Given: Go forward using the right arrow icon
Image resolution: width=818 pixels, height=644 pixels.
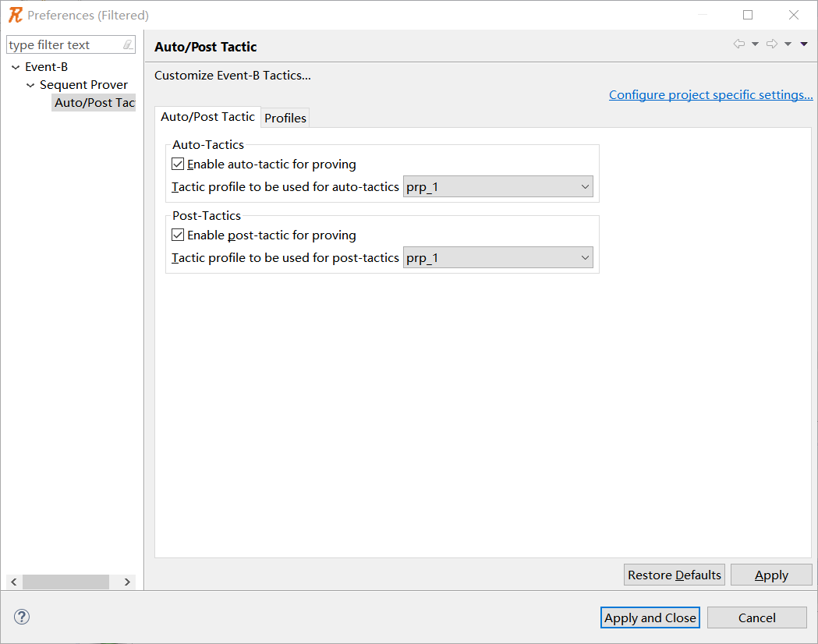Looking at the screenshot, I should coord(771,44).
